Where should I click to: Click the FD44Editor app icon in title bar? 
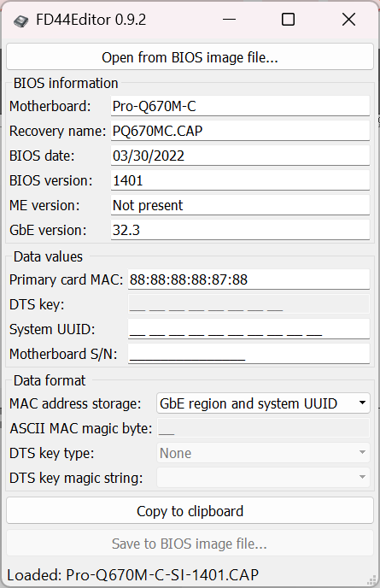coord(21,21)
